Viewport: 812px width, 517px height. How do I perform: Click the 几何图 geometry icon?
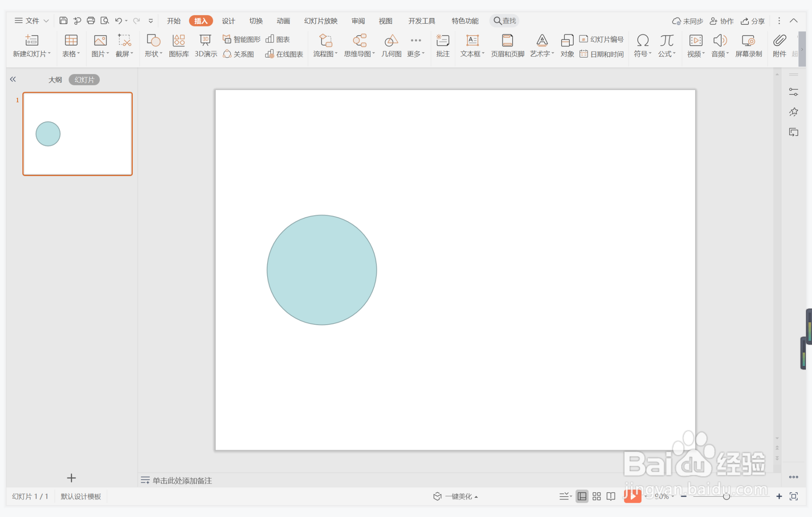[x=391, y=45]
